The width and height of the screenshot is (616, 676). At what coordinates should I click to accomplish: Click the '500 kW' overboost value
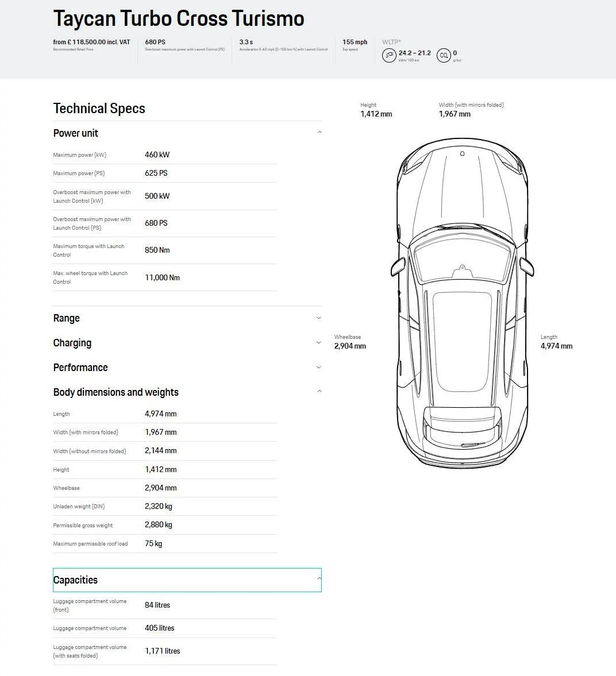coord(157,196)
